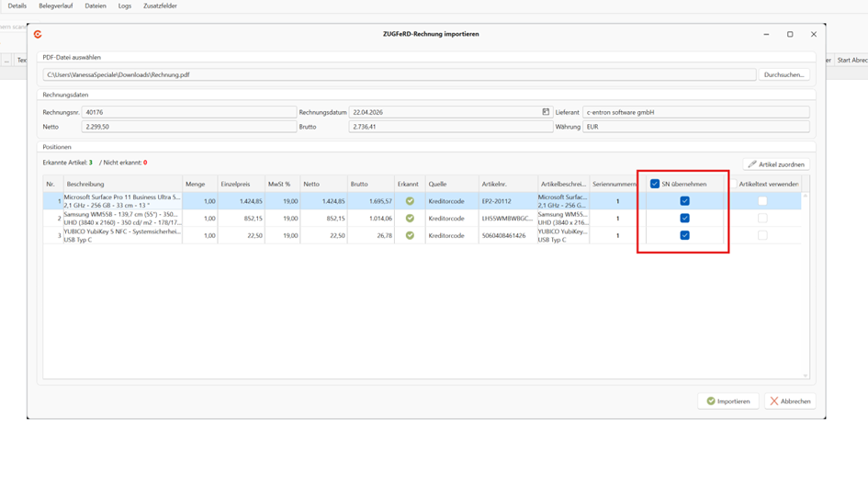The height and width of the screenshot is (496, 868).
Task: Click the Abbrechen button
Action: coord(790,401)
